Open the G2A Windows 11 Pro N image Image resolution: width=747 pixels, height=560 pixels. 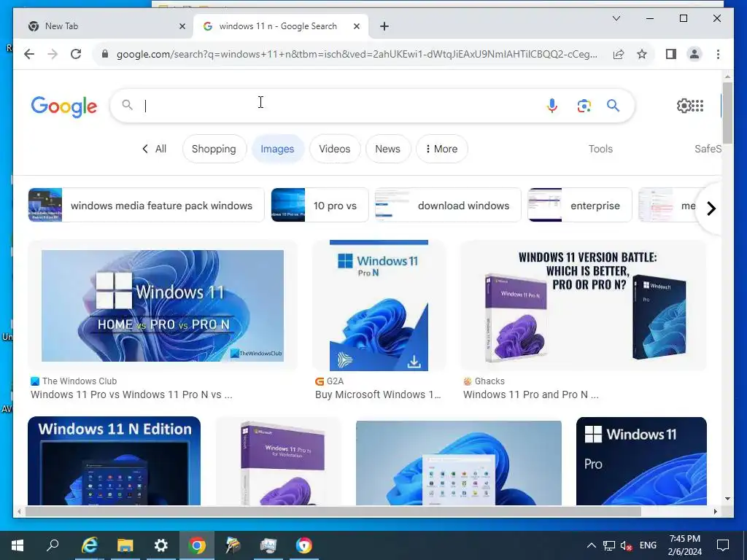click(x=379, y=306)
